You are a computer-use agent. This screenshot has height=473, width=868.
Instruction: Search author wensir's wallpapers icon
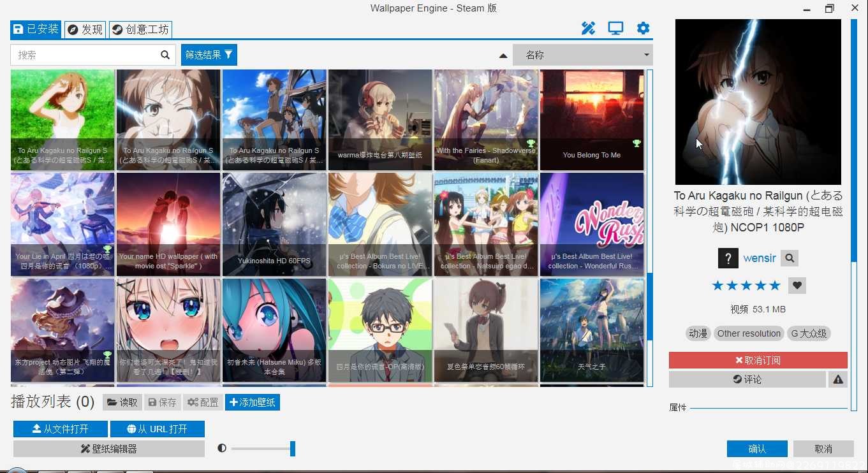[x=790, y=258]
